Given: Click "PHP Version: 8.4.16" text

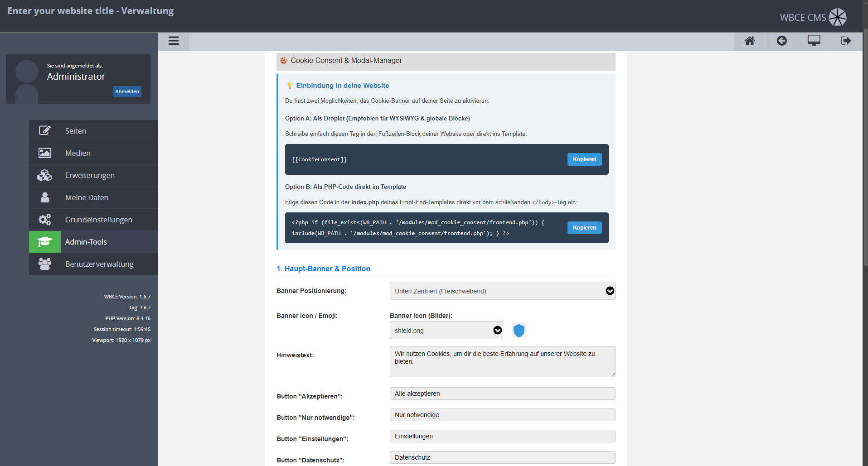Looking at the screenshot, I should [x=128, y=318].
